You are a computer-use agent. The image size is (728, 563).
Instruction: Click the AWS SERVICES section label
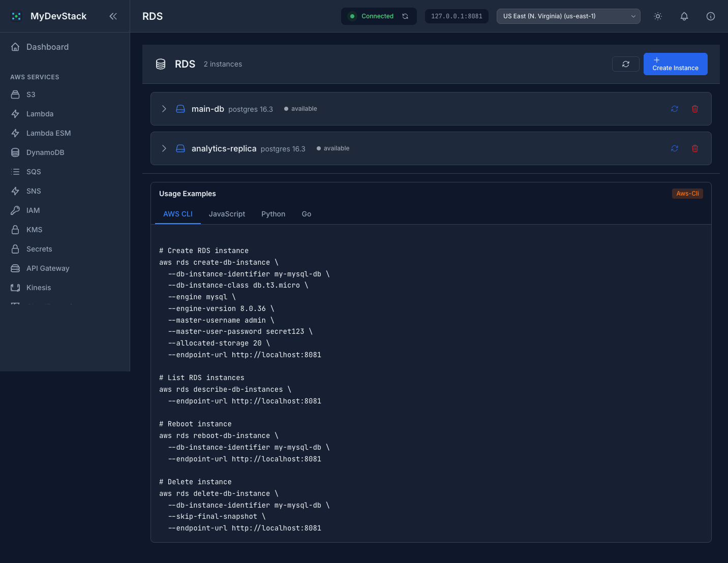pos(35,77)
